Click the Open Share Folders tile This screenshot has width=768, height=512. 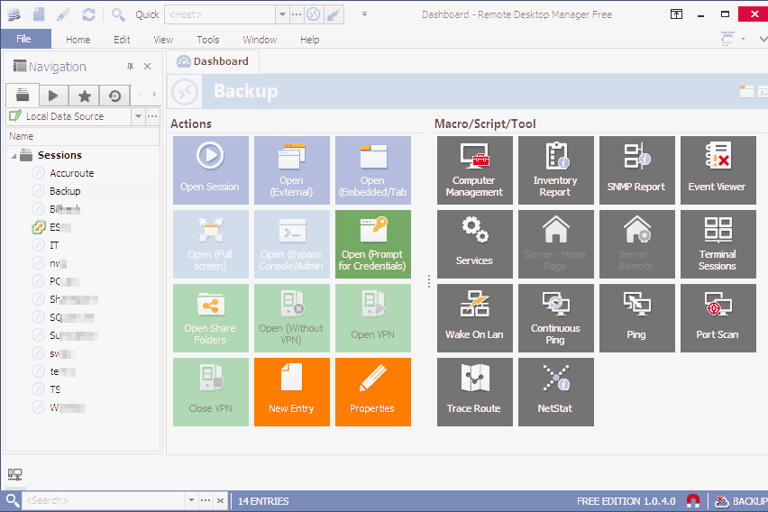tap(211, 318)
